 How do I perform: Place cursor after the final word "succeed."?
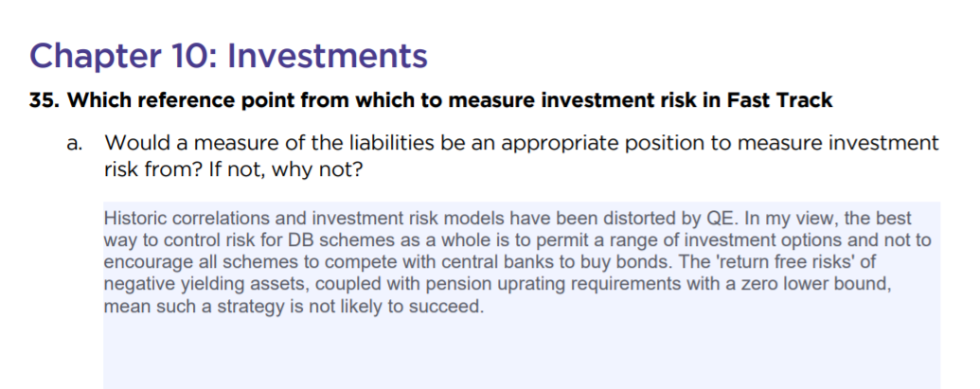tap(485, 308)
